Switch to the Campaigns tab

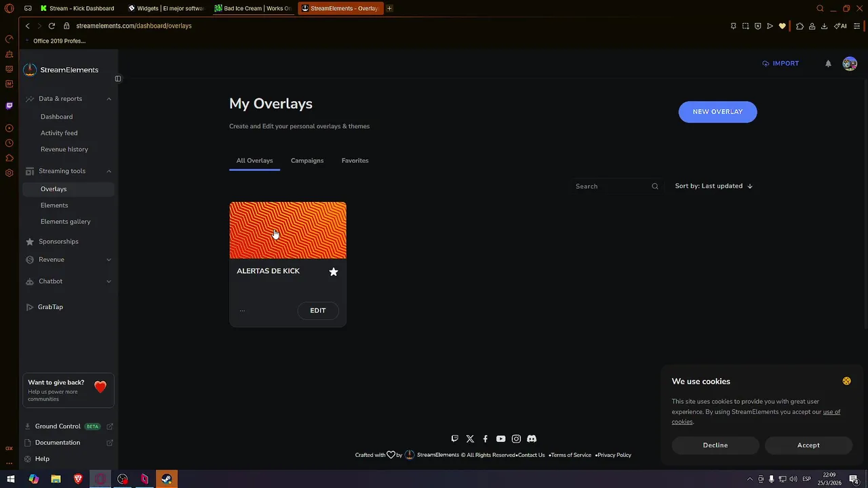[307, 161]
